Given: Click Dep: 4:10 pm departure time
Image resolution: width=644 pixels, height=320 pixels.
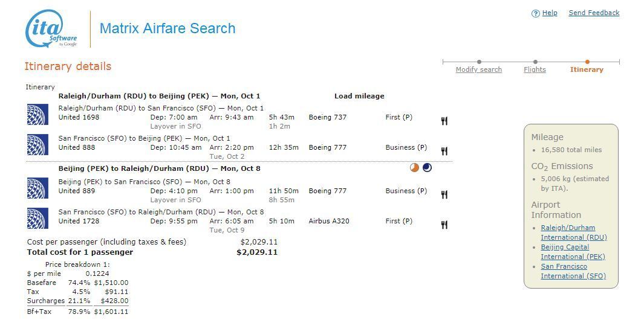Looking at the screenshot, I should click(x=174, y=191).
